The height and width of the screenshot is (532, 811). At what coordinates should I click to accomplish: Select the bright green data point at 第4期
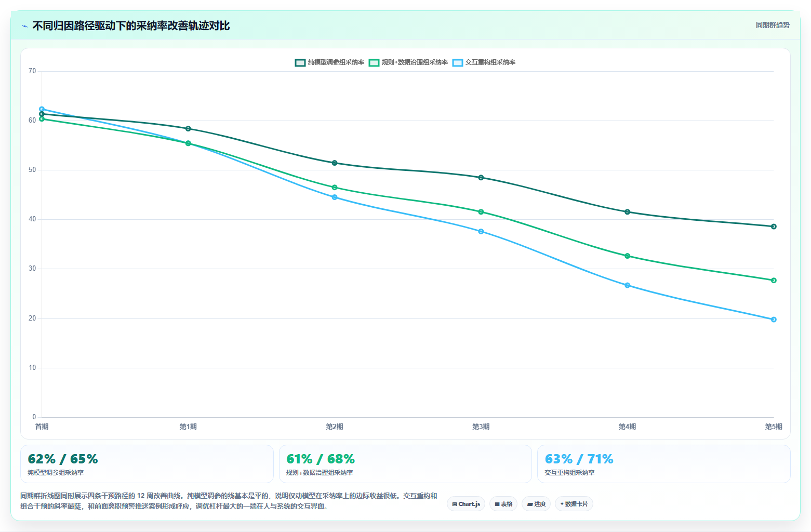coord(627,256)
